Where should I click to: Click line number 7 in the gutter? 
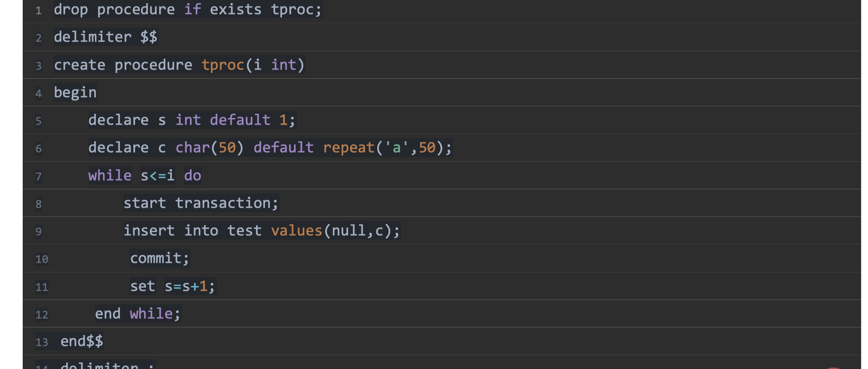point(38,177)
